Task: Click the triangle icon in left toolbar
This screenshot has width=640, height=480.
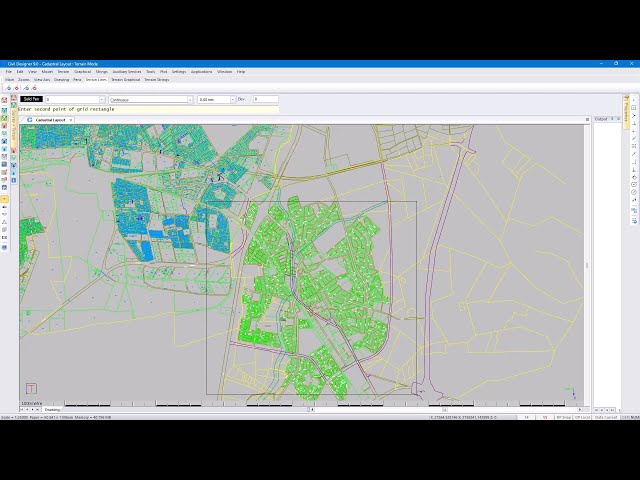Action: pos(4,222)
